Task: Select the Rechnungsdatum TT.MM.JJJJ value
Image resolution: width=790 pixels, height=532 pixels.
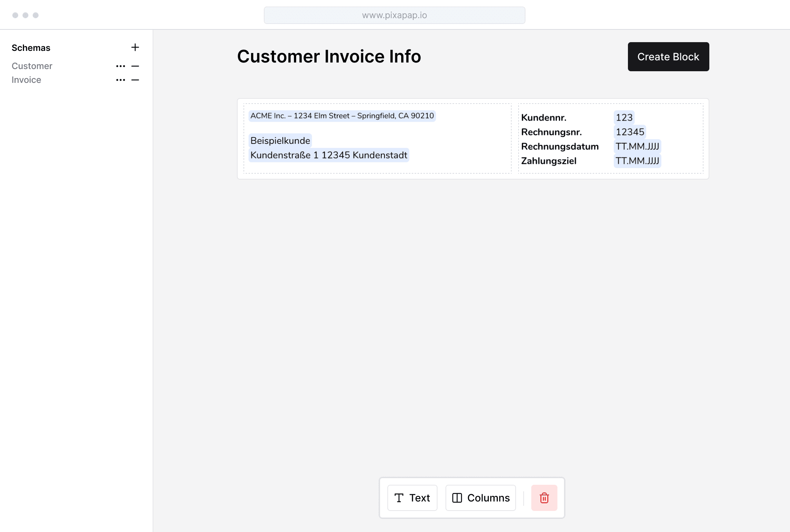Action: point(637,146)
